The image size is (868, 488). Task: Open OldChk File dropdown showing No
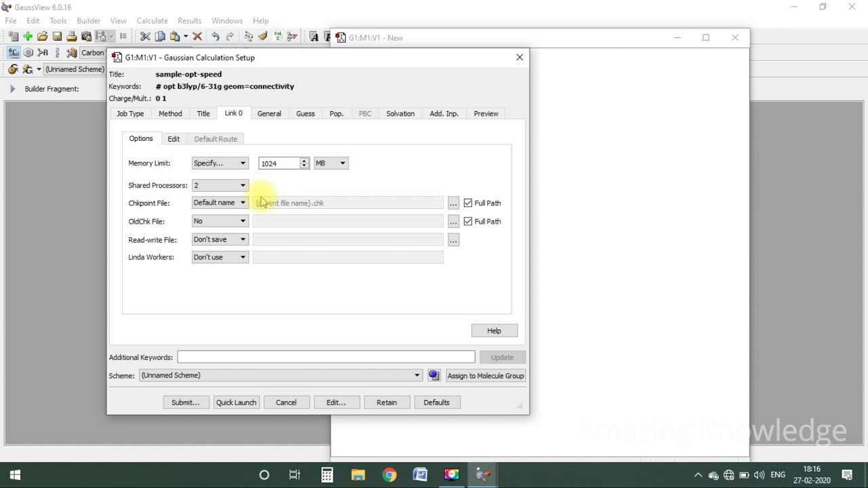[x=220, y=221]
